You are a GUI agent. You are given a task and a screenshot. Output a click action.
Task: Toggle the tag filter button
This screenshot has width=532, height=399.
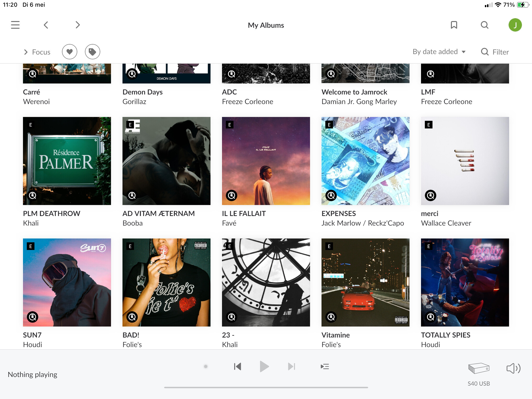pyautogui.click(x=92, y=52)
